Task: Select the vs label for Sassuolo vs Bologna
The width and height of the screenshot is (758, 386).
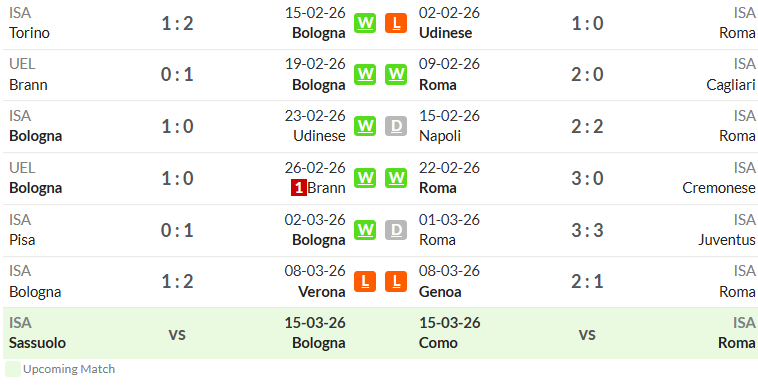Action: click(x=177, y=334)
